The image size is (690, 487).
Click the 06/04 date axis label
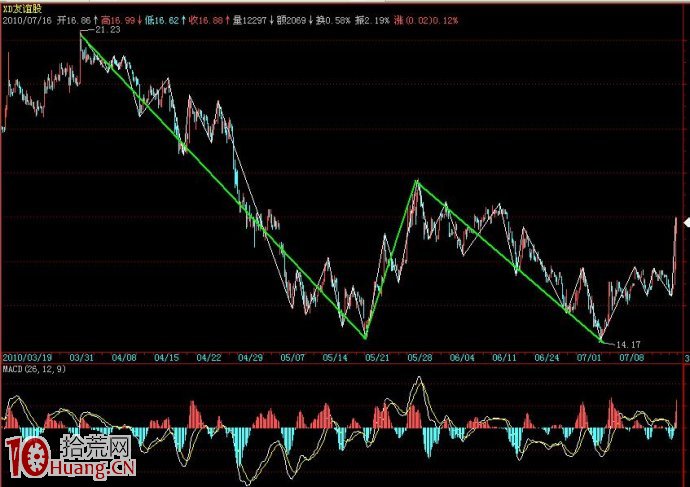pyautogui.click(x=462, y=358)
